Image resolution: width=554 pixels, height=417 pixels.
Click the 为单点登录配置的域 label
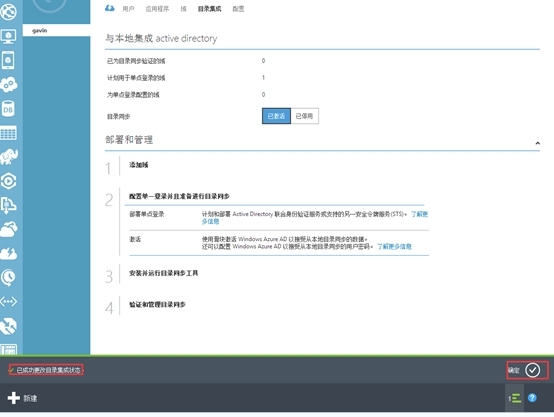click(133, 95)
